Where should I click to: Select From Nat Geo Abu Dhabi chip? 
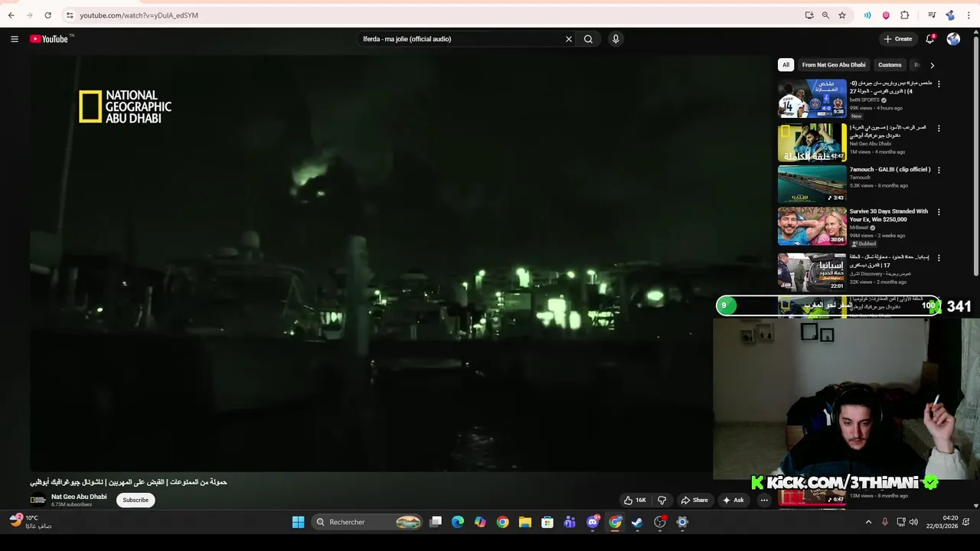(x=834, y=65)
